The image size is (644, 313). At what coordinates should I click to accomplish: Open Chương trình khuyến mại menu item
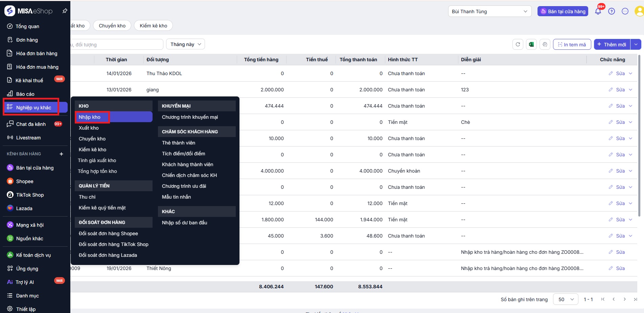pos(190,117)
